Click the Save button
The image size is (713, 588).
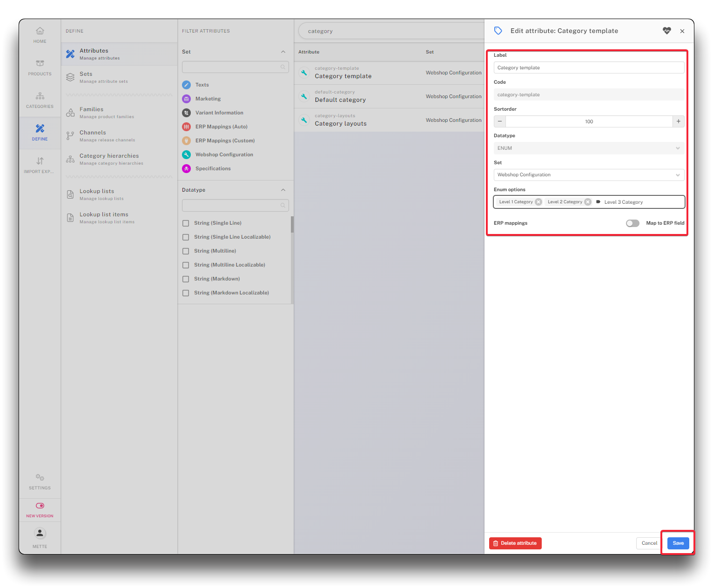[x=678, y=543]
